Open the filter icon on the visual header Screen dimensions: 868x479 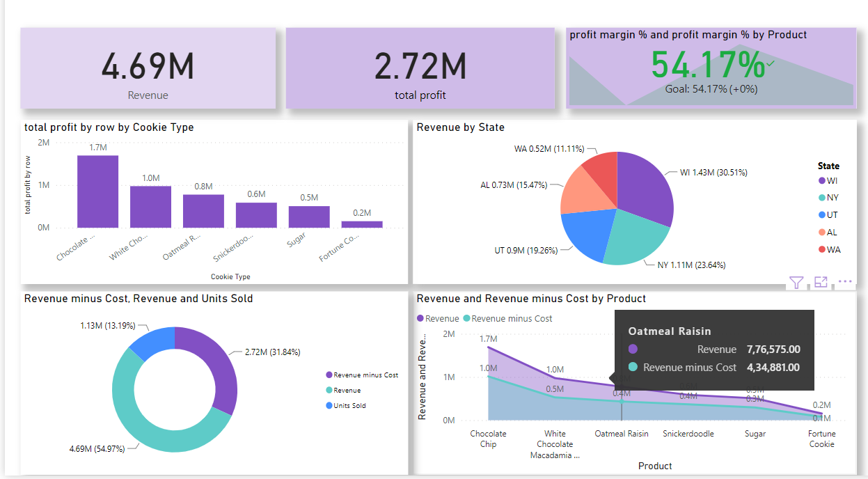(796, 283)
